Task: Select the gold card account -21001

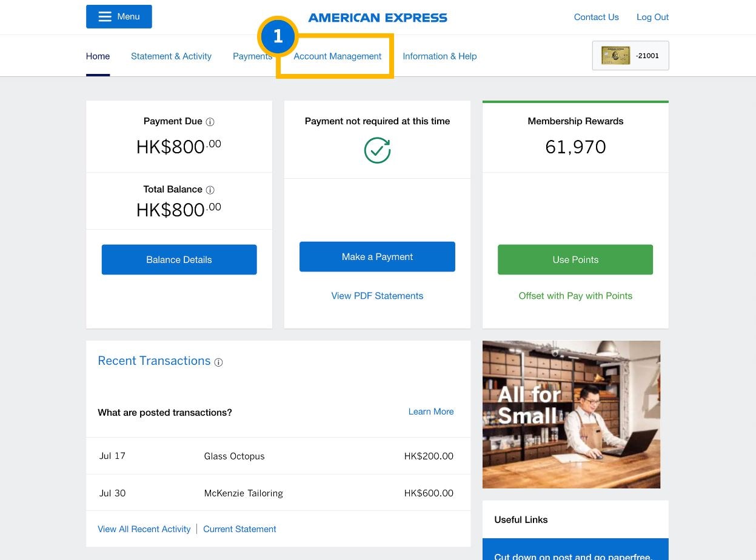Action: 630,56
